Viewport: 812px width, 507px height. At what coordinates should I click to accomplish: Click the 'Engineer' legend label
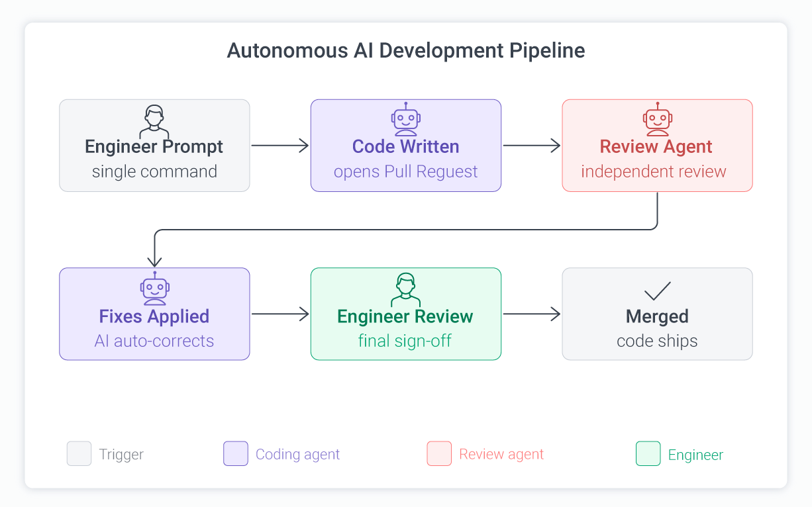coord(695,455)
